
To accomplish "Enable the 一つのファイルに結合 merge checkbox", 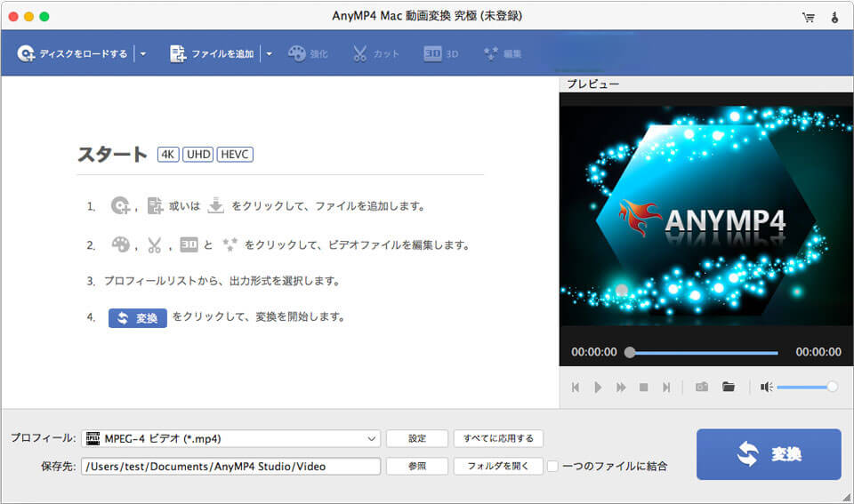I will [x=552, y=467].
